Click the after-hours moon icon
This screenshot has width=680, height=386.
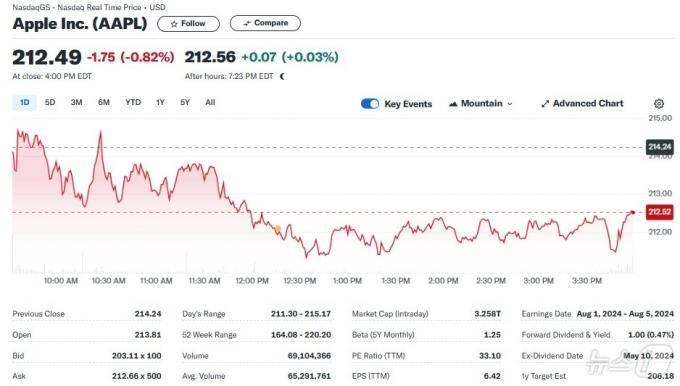pos(282,76)
